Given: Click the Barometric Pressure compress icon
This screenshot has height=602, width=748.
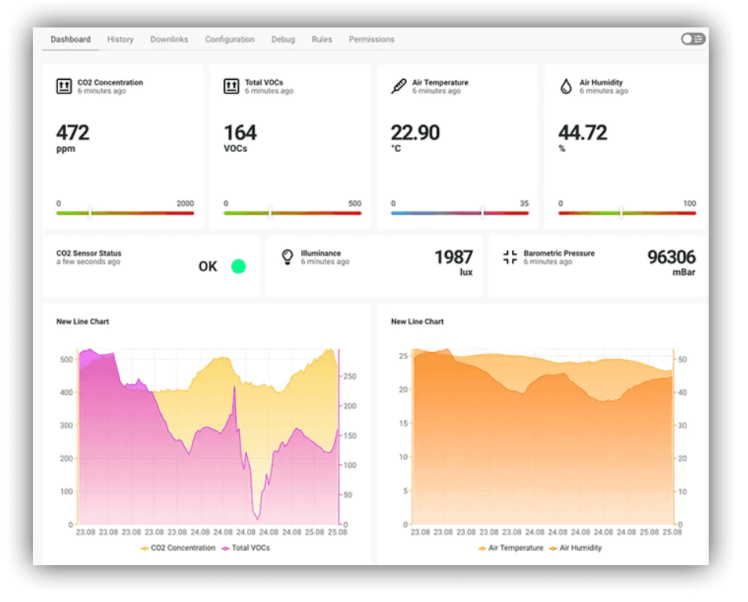Looking at the screenshot, I should coord(510,257).
